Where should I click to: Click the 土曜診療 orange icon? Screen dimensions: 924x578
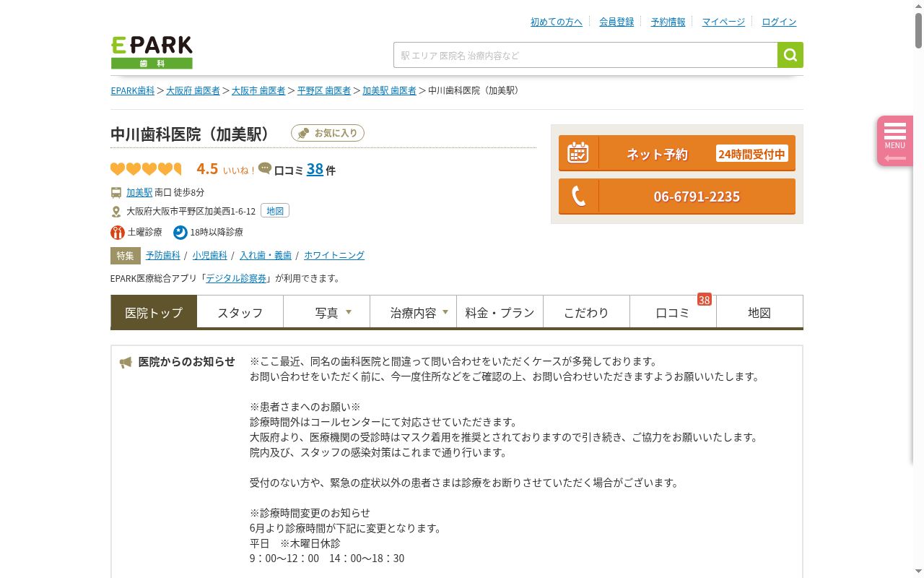(118, 232)
